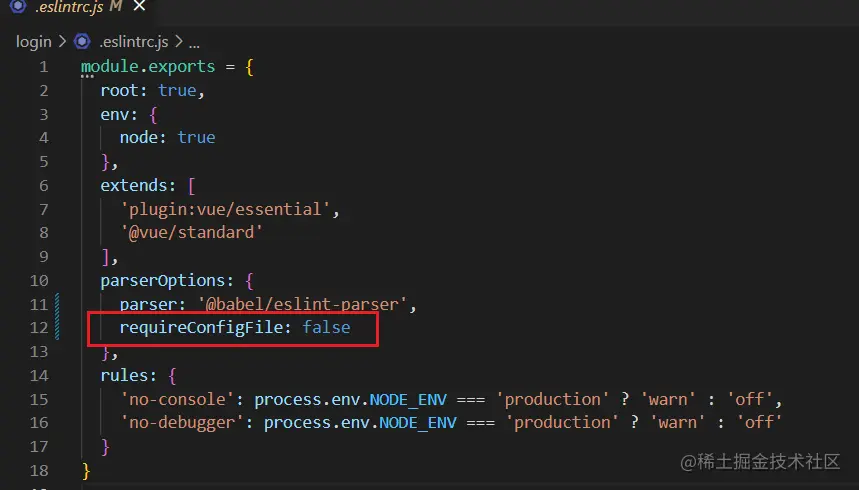Click the string 'plugin:vue/essential'
Image resolution: width=859 pixels, height=490 pixels.
pos(225,209)
